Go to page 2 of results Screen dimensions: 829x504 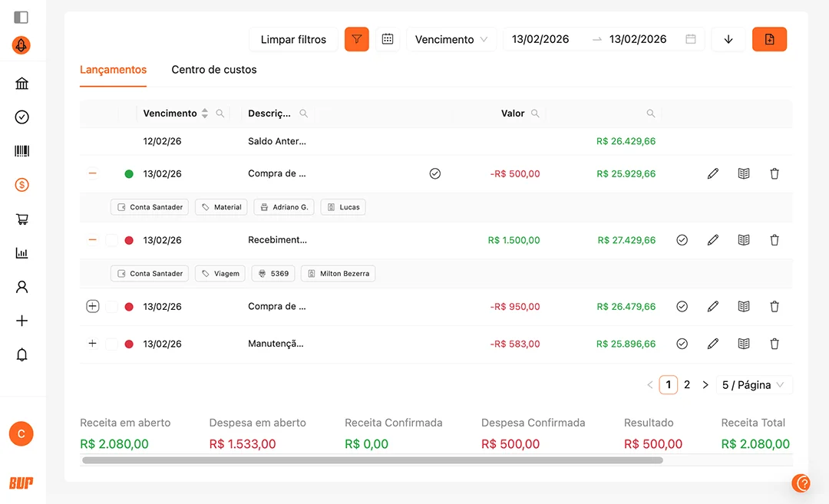(x=687, y=385)
